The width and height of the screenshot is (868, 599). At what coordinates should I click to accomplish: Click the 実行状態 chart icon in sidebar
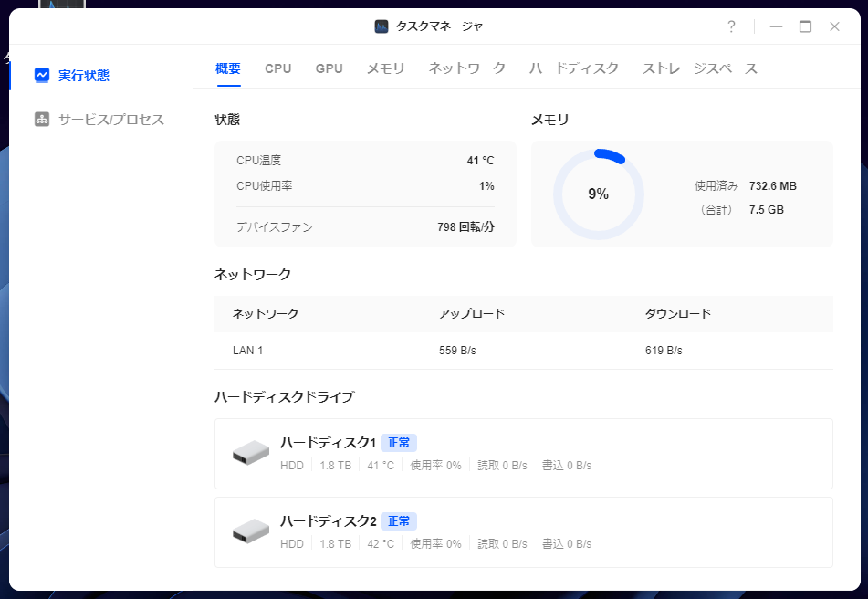click(x=42, y=75)
